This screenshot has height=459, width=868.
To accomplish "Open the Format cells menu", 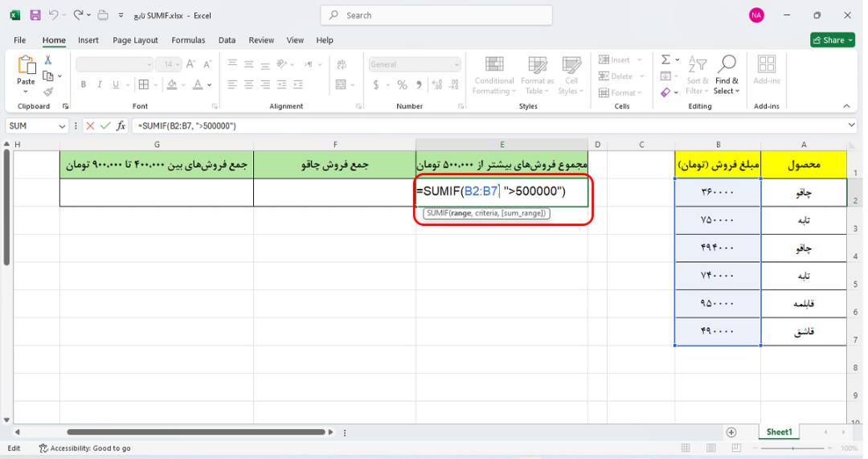I will 620,92.
